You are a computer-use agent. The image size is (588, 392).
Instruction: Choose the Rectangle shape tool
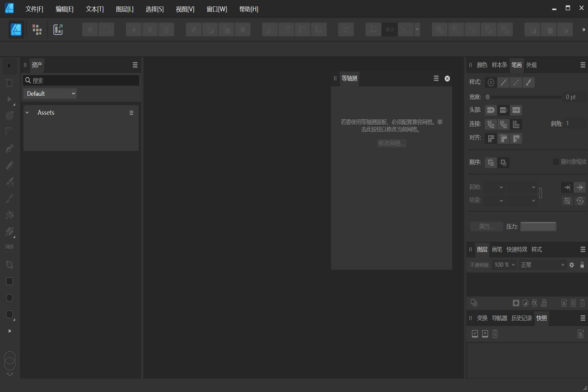coord(9,281)
